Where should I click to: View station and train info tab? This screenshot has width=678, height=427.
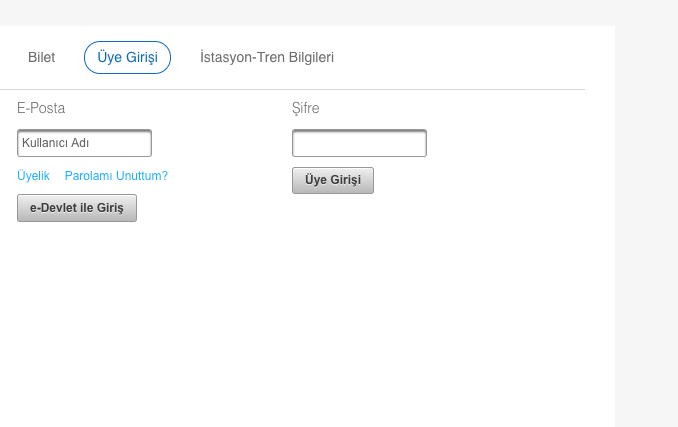coord(267,58)
